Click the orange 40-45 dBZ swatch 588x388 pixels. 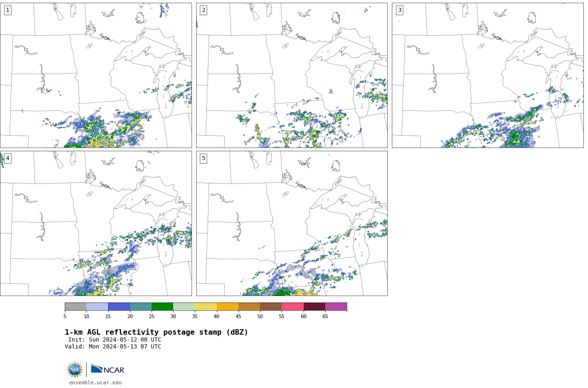click(227, 307)
